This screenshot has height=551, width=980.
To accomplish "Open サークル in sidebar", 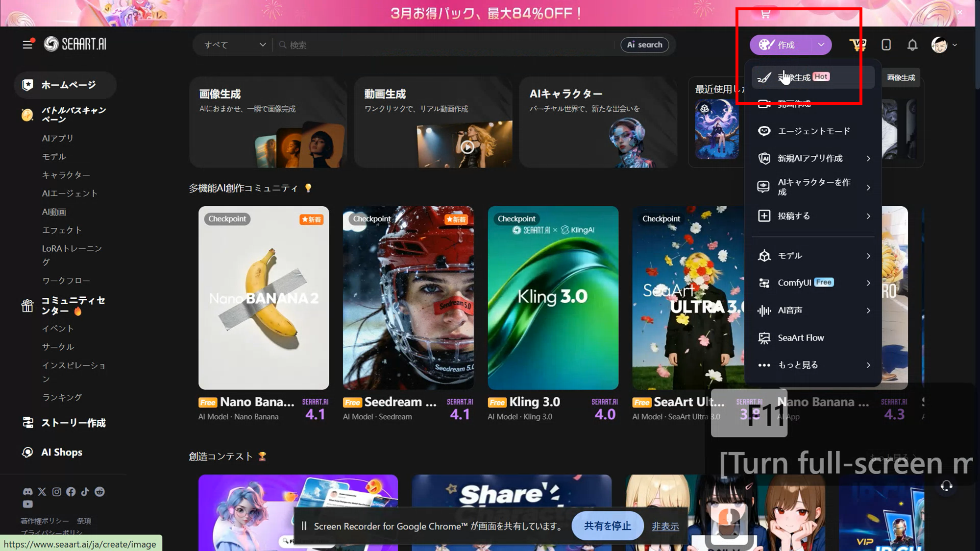I will click(58, 347).
